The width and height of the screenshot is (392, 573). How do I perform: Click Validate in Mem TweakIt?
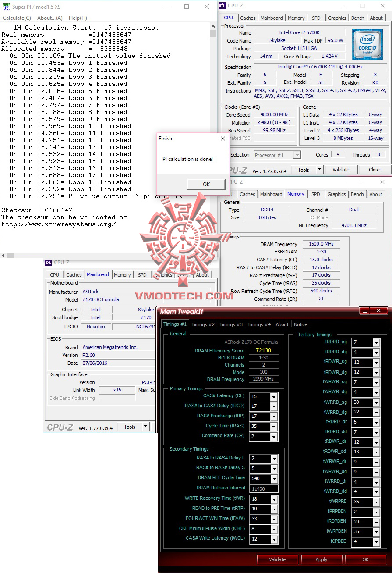277,559
